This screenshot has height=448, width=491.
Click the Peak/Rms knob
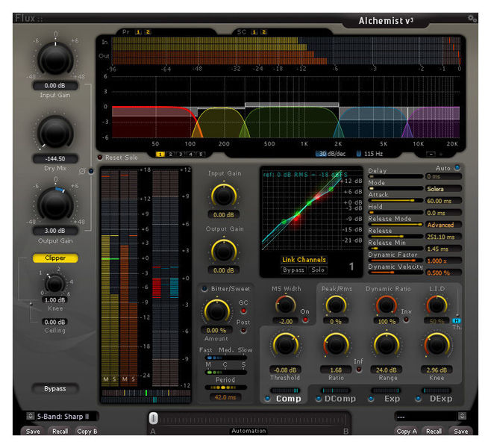click(336, 305)
